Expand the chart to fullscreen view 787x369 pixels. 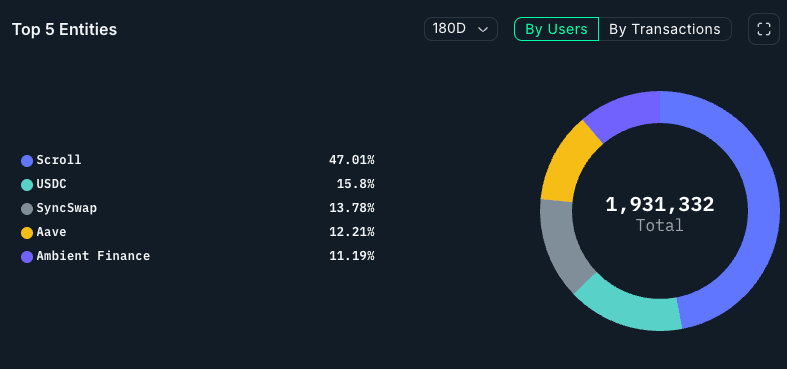coord(763,29)
